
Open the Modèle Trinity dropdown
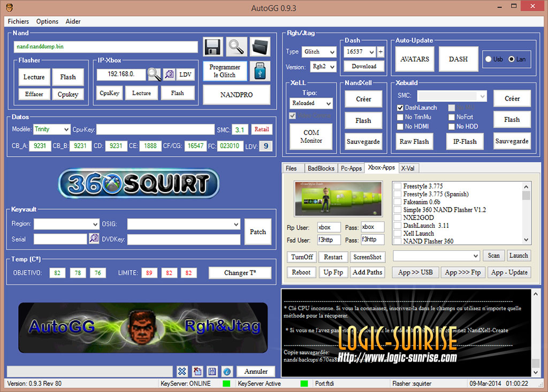(x=52, y=129)
